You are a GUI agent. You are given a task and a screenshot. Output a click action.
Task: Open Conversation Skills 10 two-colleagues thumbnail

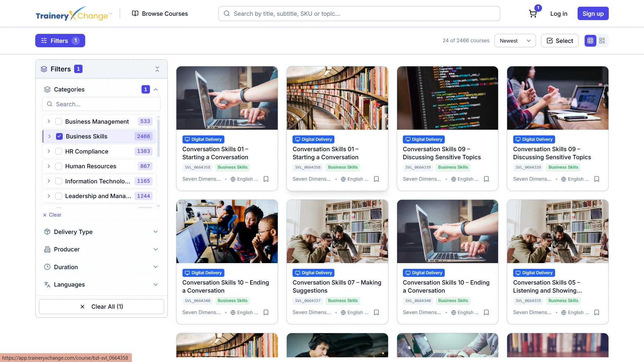click(227, 231)
